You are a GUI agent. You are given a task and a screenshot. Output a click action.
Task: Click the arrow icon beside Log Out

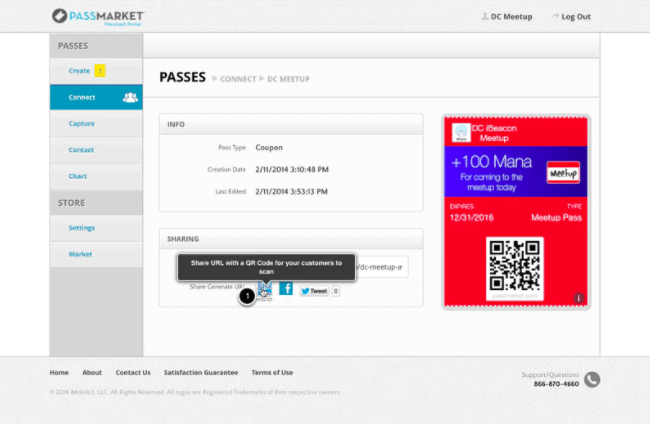[x=555, y=16]
